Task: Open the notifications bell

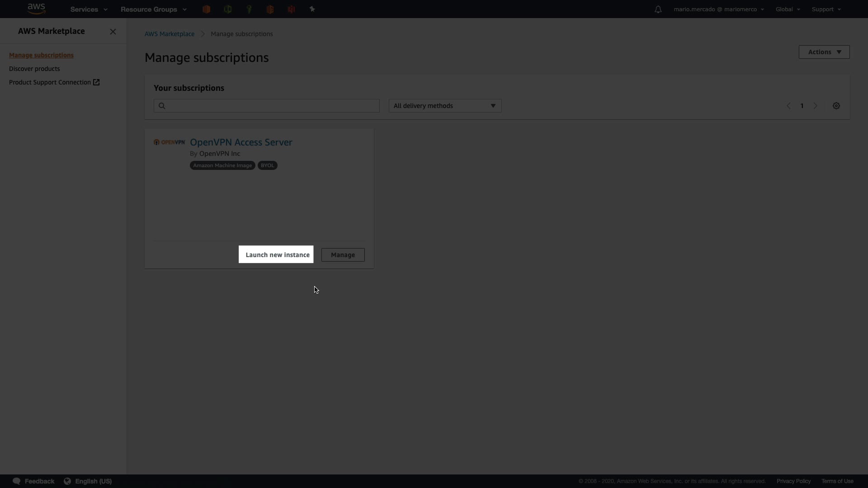Action: (658, 9)
